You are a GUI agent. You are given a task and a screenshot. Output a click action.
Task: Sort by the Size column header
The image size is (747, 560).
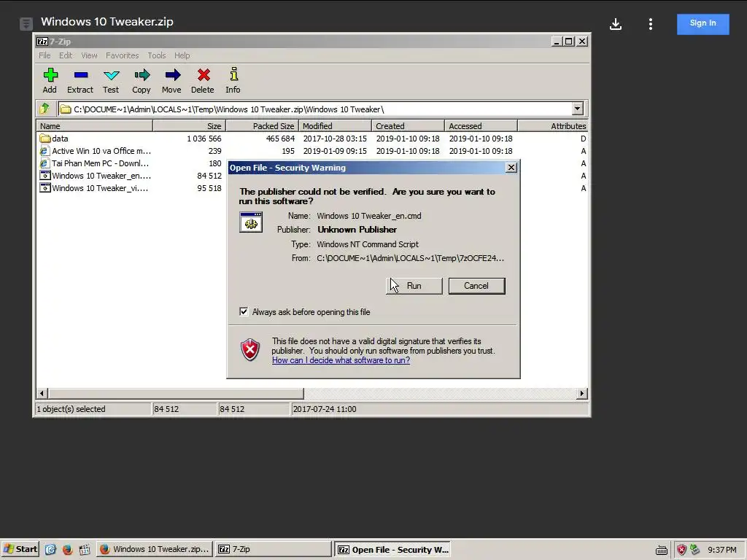(x=189, y=126)
